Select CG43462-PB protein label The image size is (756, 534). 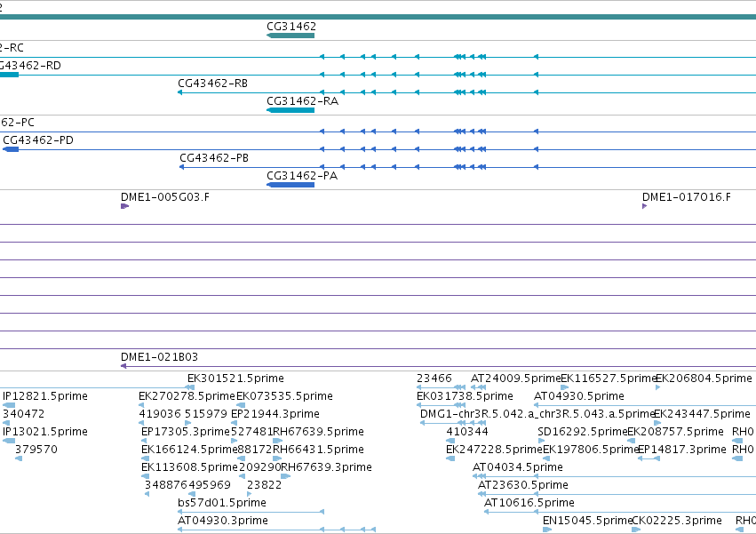tap(214, 158)
